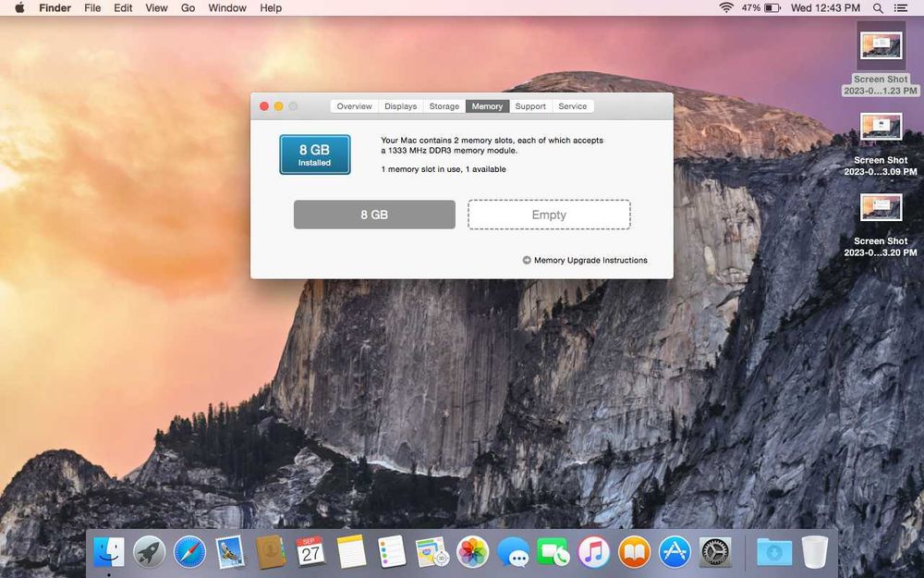Viewport: 924px width, 578px height.
Task: Switch to the Overview tab
Action: [354, 106]
